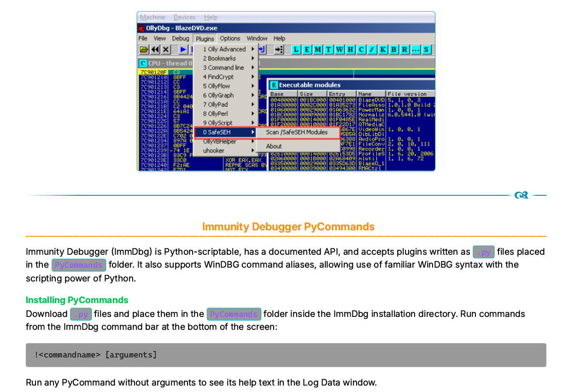Open the Log window with L button
Screen dimensions: 580x392
pos(296,49)
